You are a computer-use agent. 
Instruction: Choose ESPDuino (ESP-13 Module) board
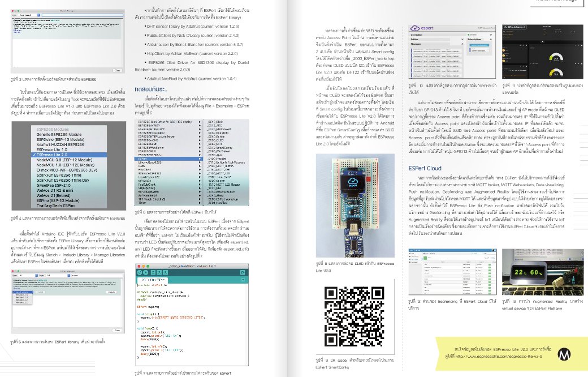pyautogui.click(x=69, y=139)
